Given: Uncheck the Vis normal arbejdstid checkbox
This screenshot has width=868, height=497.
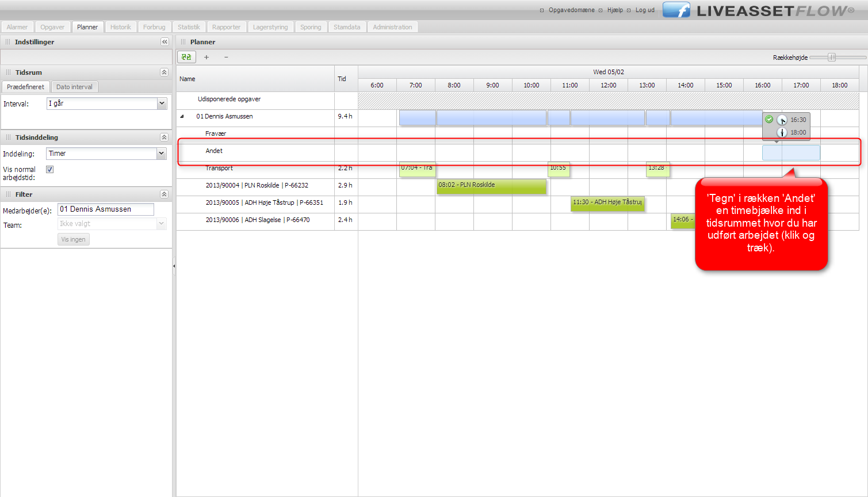Looking at the screenshot, I should click(50, 169).
